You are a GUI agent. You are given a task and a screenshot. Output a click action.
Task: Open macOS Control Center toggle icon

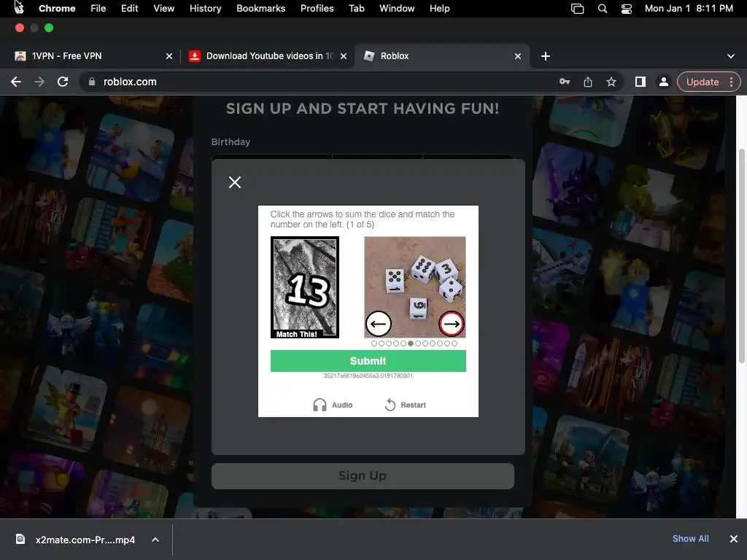point(627,9)
